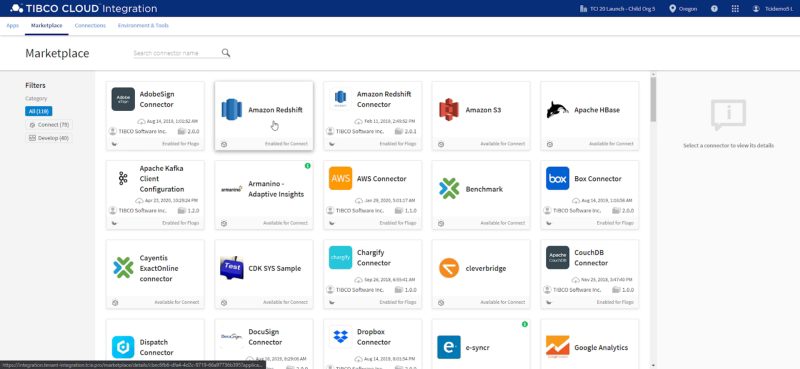This screenshot has height=369, width=800.
Task: Select the Apache Kafka Client logo
Action: point(123,178)
